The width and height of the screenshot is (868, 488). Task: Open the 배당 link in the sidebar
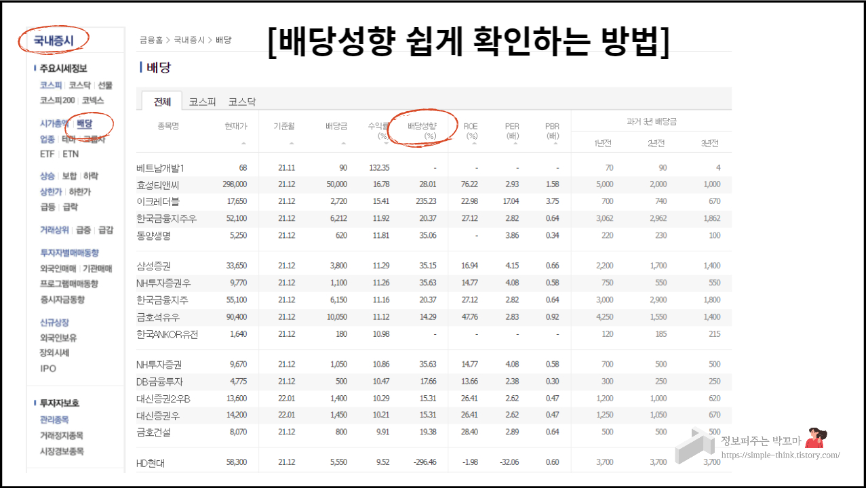(x=85, y=123)
